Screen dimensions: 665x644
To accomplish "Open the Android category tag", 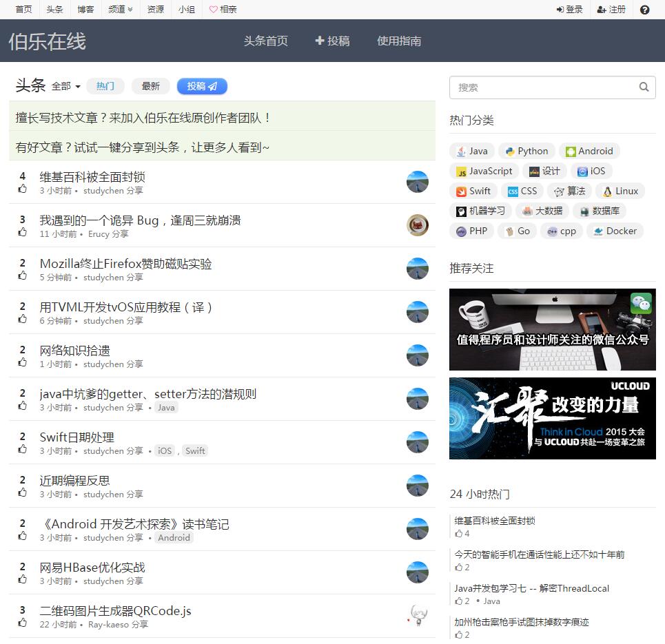I will coord(589,151).
